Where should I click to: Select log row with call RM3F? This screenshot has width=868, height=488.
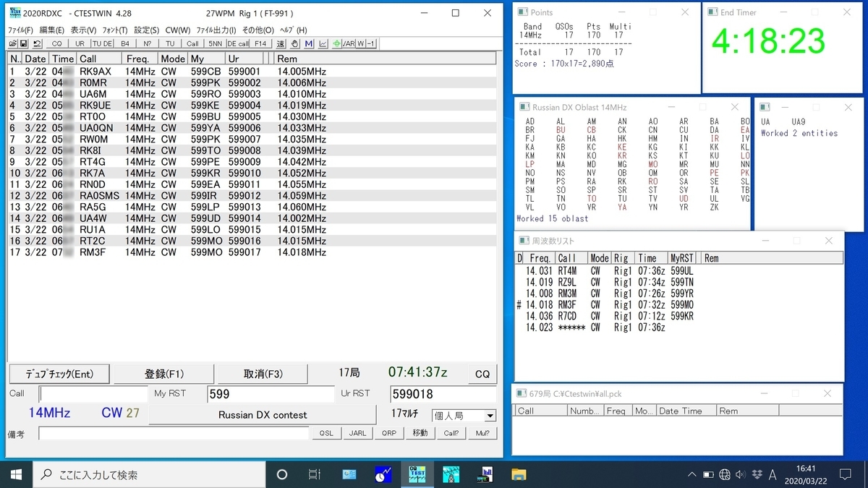pyautogui.click(x=252, y=252)
